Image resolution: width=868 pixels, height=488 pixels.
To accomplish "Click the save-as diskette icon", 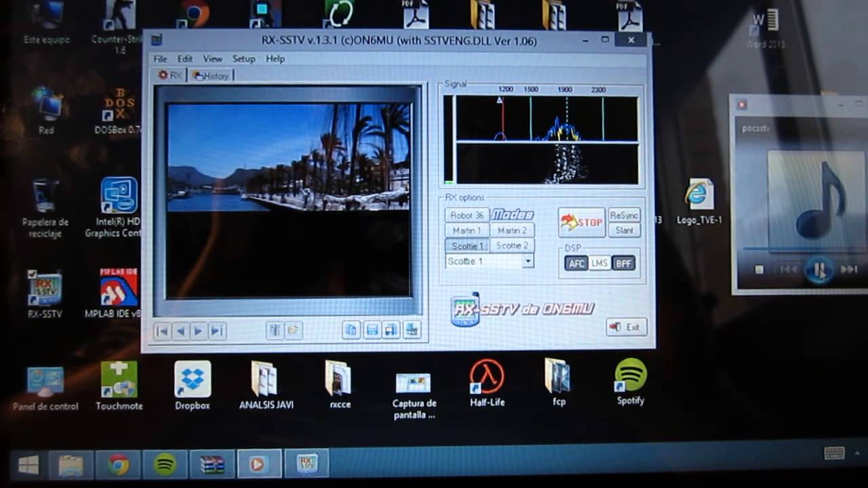I will tap(391, 330).
